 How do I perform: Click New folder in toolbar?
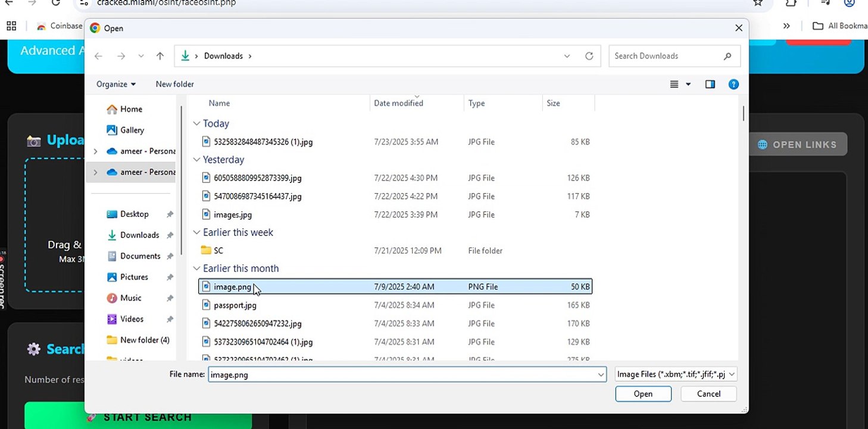tap(174, 85)
